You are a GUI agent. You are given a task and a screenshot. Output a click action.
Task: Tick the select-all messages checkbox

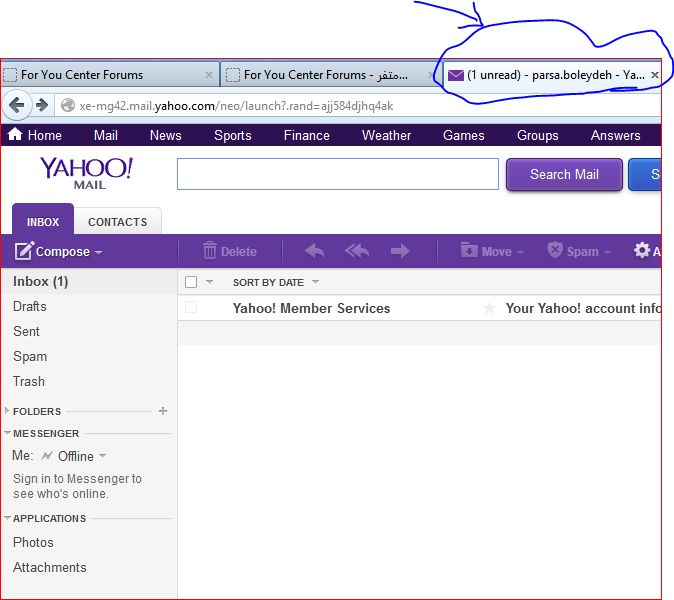(x=191, y=282)
